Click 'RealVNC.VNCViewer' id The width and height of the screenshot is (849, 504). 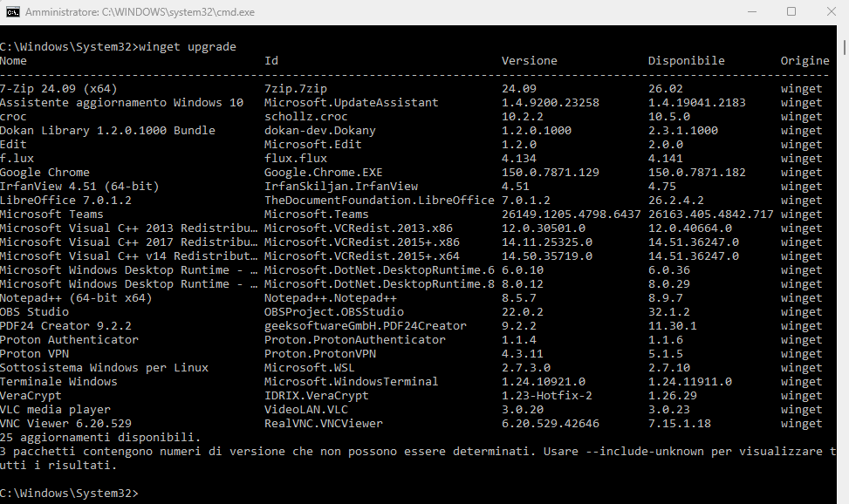[x=323, y=424]
